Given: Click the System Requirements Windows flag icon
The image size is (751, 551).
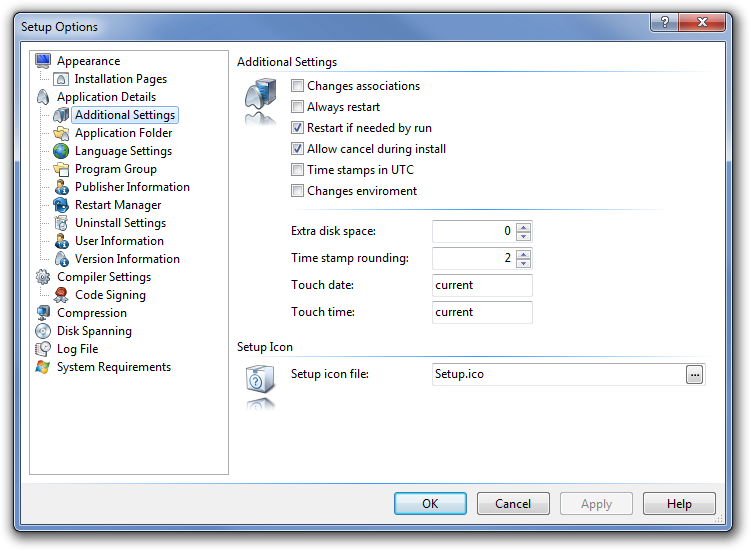Looking at the screenshot, I should (43, 367).
